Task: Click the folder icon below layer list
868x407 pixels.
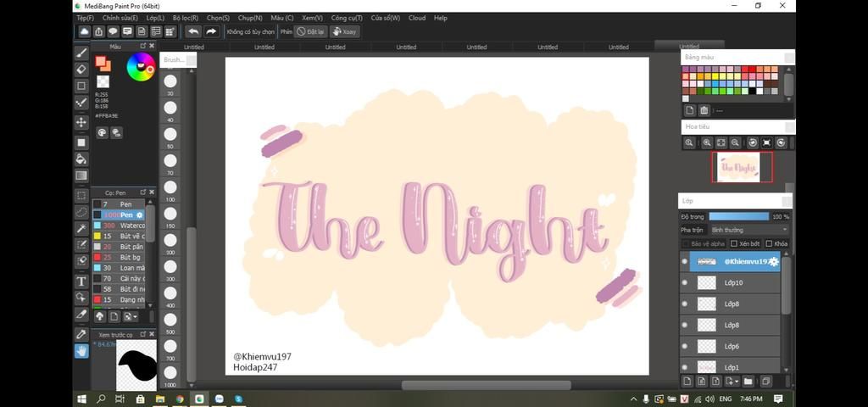Action: coord(748,381)
